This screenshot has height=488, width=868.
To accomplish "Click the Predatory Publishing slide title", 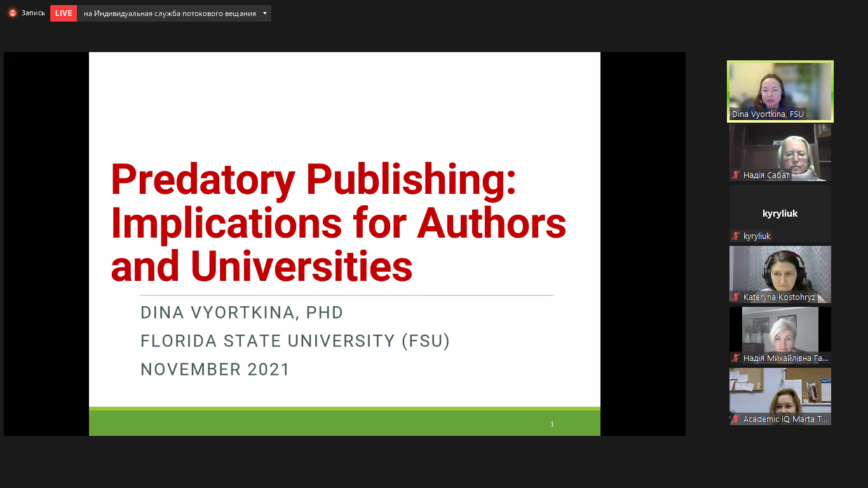I will coord(338,222).
